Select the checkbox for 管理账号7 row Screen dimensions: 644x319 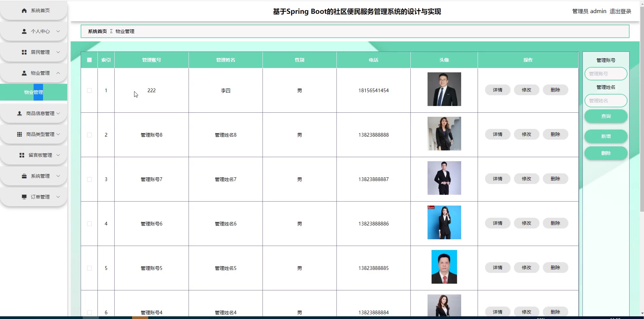pos(89,179)
